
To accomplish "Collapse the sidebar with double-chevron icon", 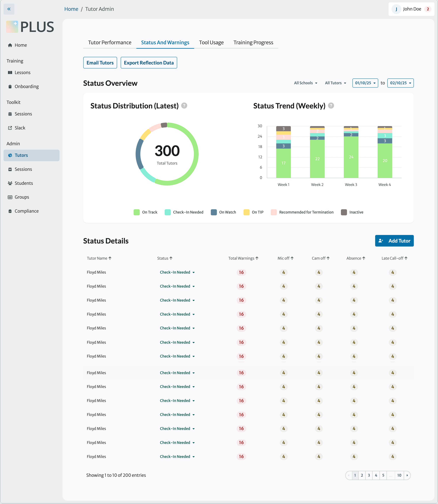I will coord(9,9).
